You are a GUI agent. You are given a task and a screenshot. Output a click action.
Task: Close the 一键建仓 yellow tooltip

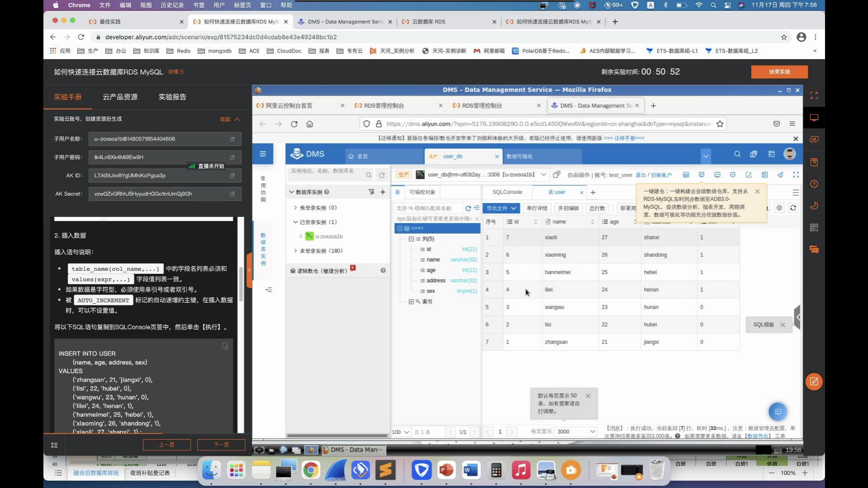(757, 192)
